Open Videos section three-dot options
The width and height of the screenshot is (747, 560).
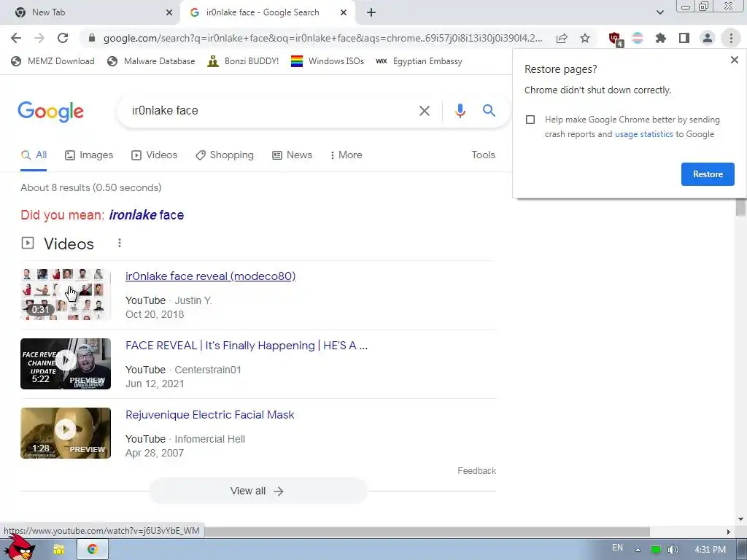(120, 244)
